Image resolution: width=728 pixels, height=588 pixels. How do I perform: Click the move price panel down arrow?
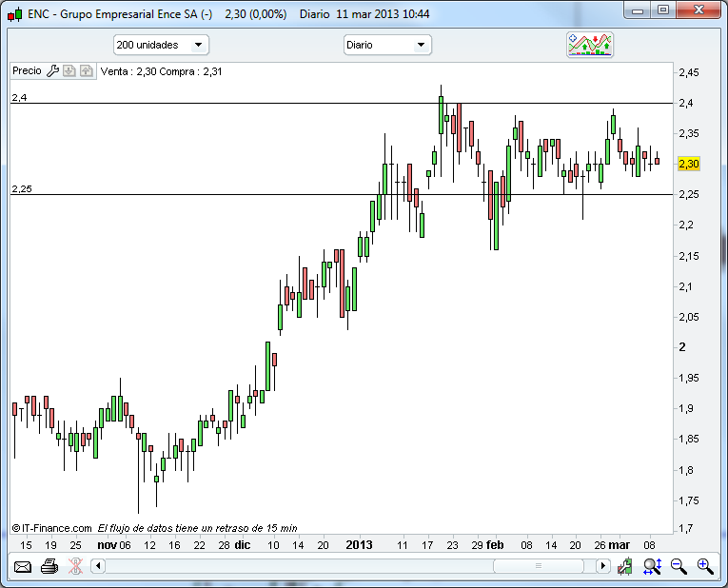point(69,71)
